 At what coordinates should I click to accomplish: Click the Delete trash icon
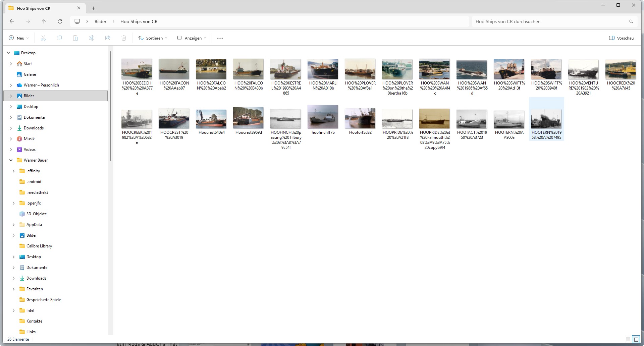[124, 38]
